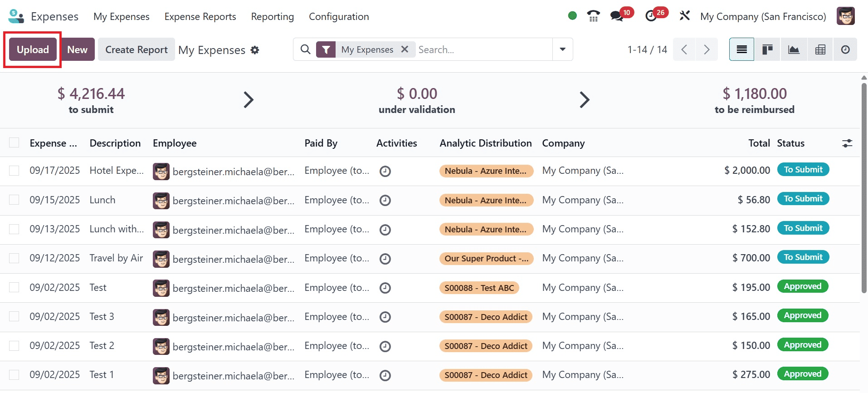Viewport: 868px width, 393px height.
Task: Switch to list view
Action: 741,49
